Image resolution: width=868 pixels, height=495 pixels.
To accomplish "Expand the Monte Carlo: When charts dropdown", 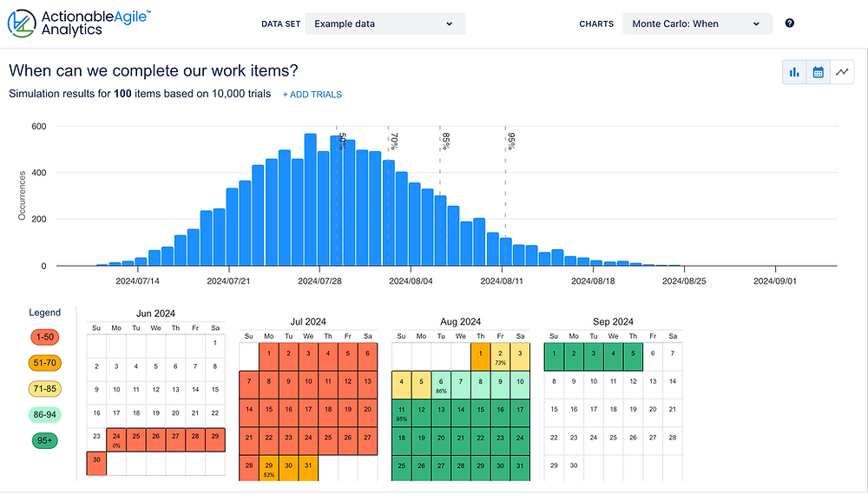I will [697, 23].
